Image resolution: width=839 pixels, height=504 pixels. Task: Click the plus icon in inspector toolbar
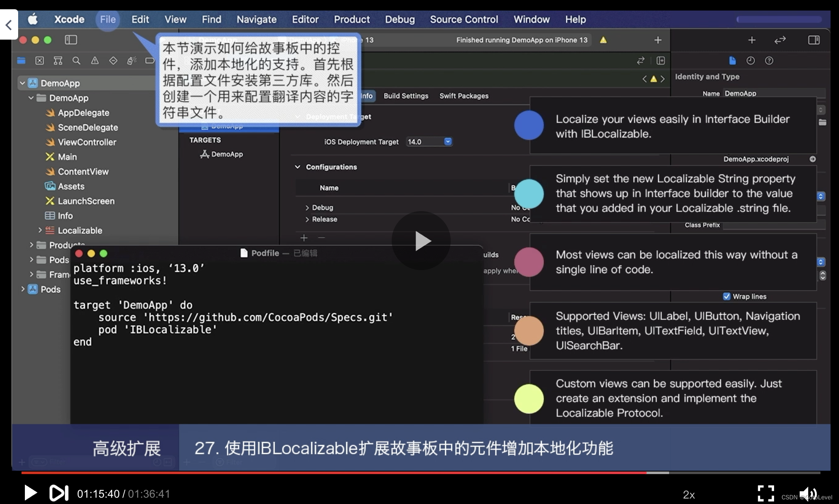pos(752,40)
